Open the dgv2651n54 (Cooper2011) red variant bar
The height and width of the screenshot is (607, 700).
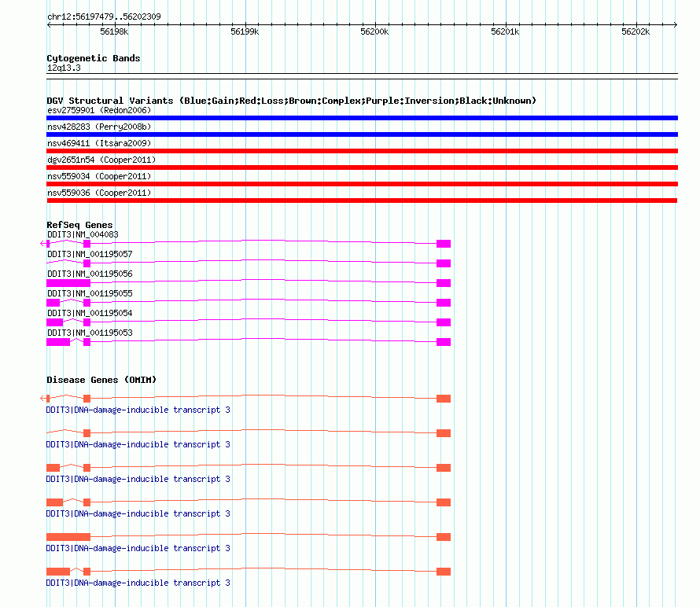pyautogui.click(x=362, y=167)
